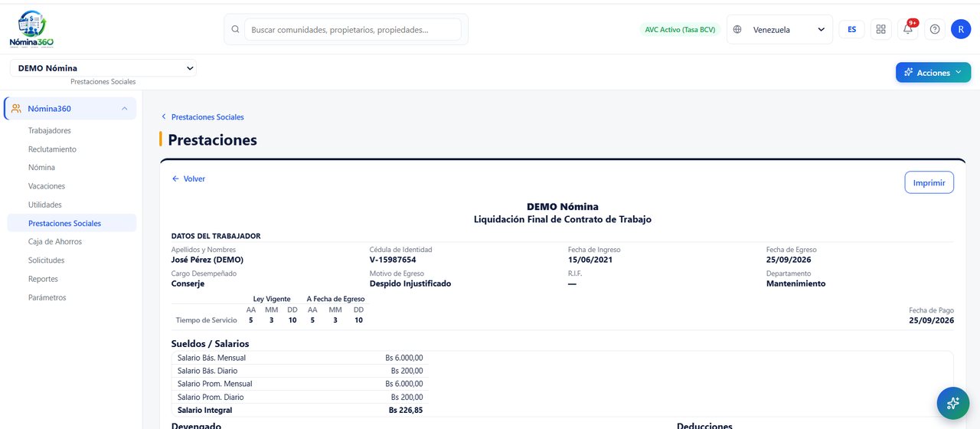
Task: Open Reportes in sidebar
Action: (43, 279)
